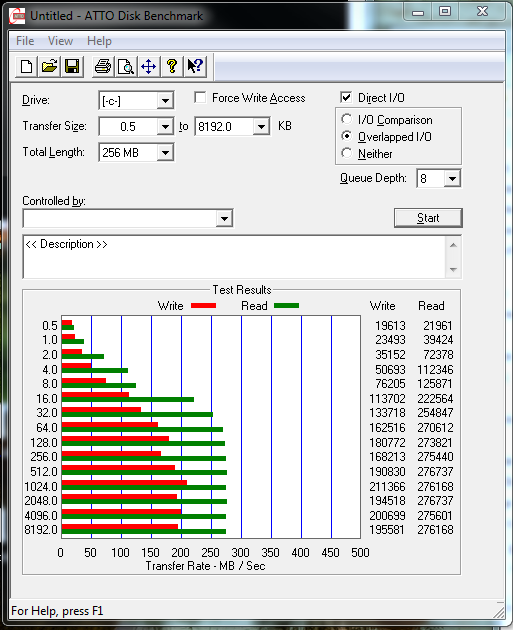This screenshot has height=630, width=513.
Task: Click the green read bar for 16.0
Action: [128, 399]
